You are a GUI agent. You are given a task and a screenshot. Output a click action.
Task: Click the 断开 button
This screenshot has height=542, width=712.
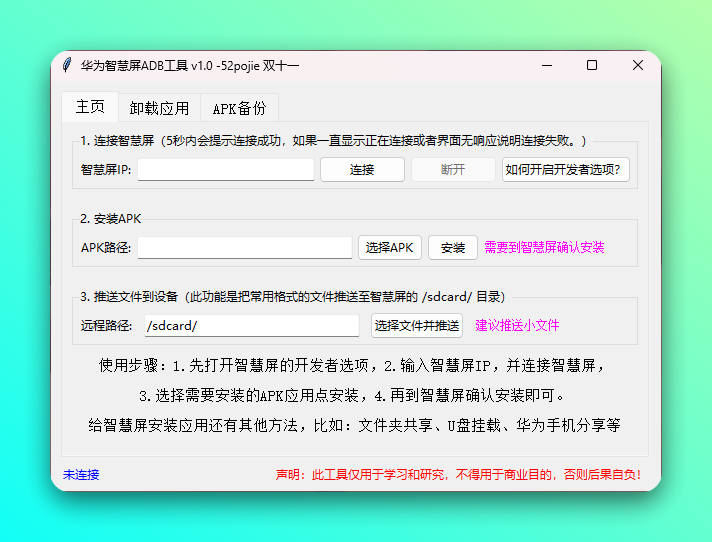click(453, 169)
